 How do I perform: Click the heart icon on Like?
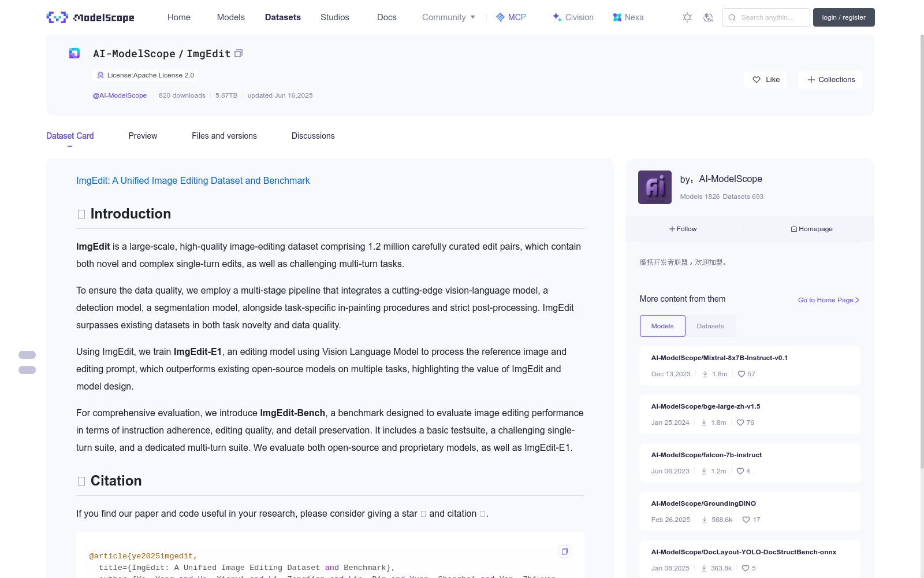point(757,80)
